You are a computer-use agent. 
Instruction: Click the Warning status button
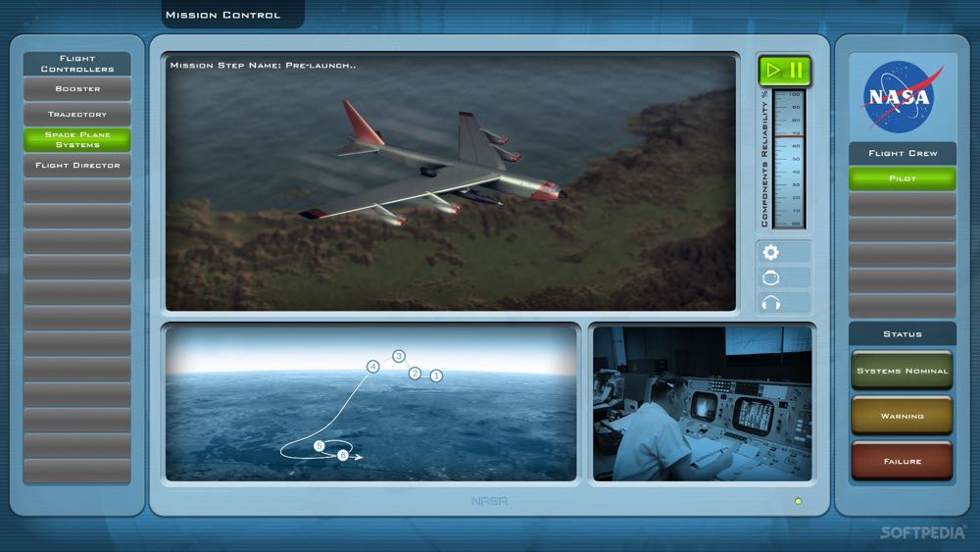(902, 416)
